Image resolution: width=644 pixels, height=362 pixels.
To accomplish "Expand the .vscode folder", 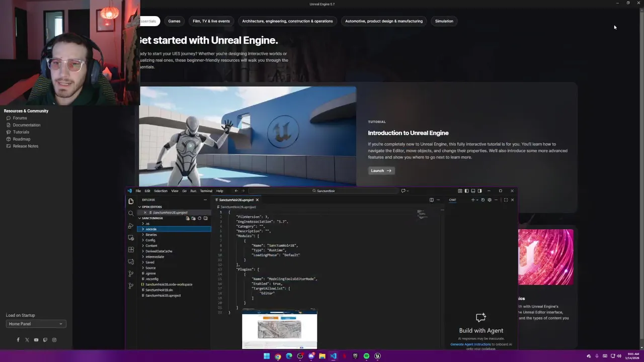I will 174,229.
